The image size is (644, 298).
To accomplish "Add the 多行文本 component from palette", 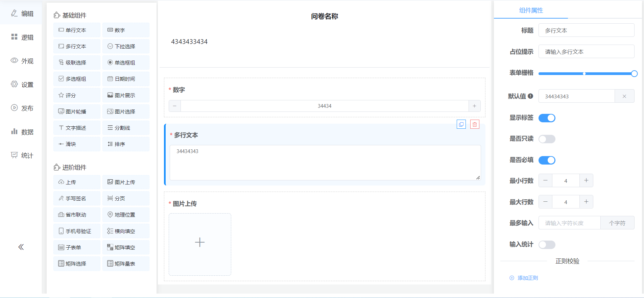I will (x=77, y=46).
